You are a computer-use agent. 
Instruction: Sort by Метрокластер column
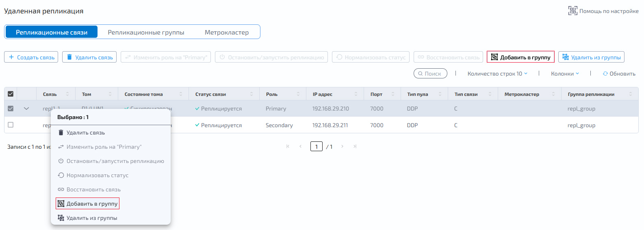(553, 94)
